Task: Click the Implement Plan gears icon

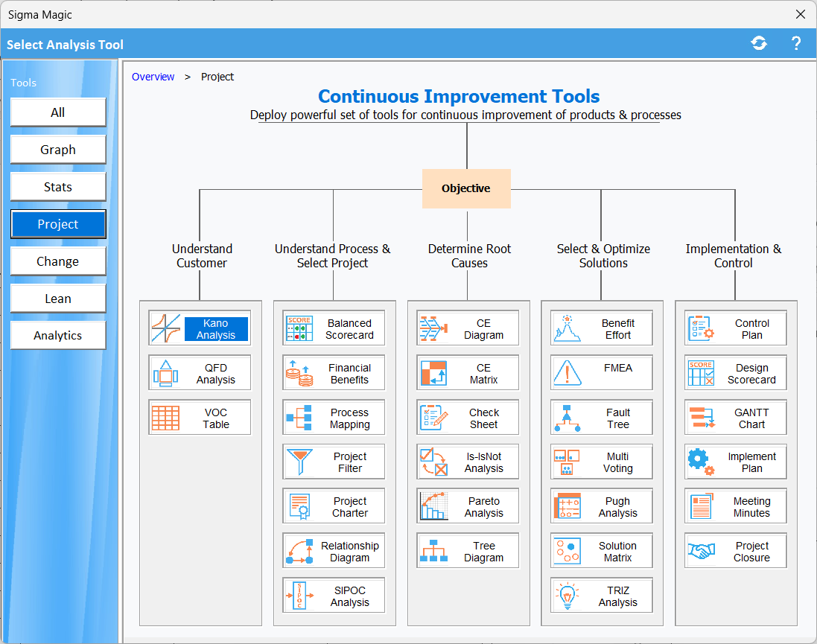Action: (701, 462)
